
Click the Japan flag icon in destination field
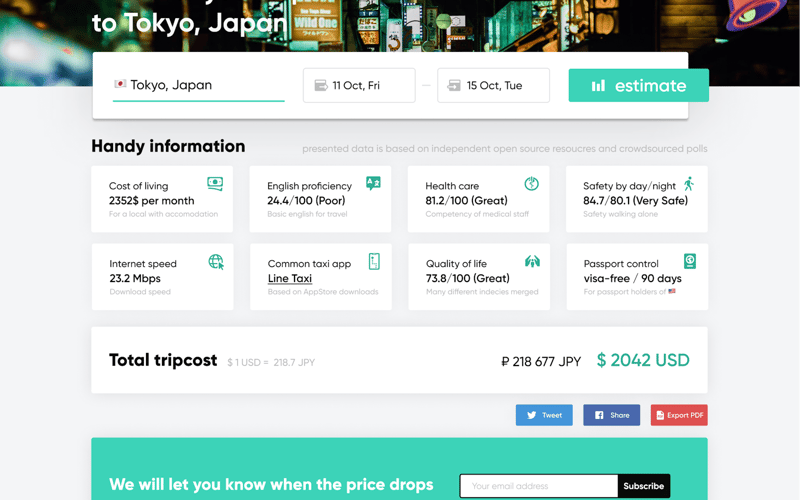pos(120,84)
